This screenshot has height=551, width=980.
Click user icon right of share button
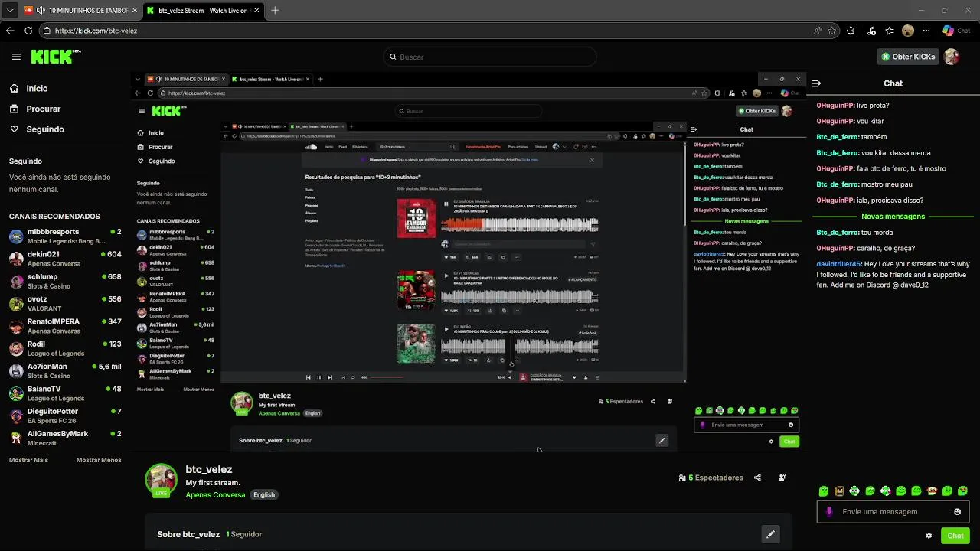[782, 478]
